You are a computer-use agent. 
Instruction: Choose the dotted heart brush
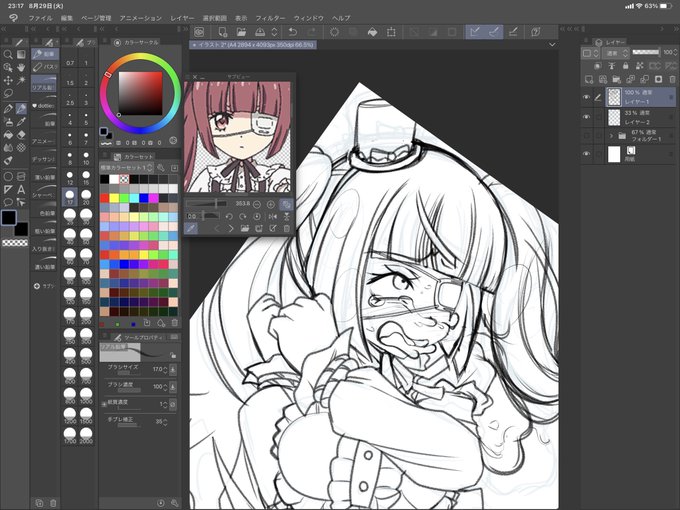[44, 104]
